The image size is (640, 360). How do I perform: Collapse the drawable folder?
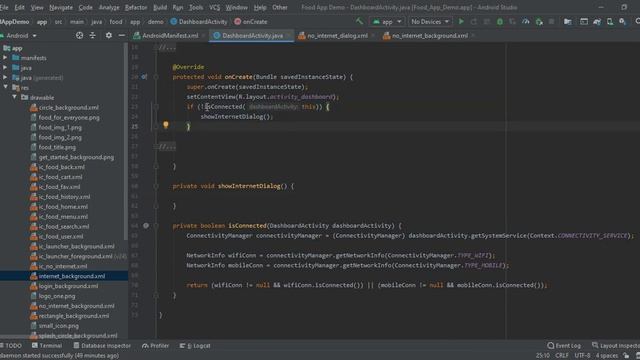coord(15,97)
